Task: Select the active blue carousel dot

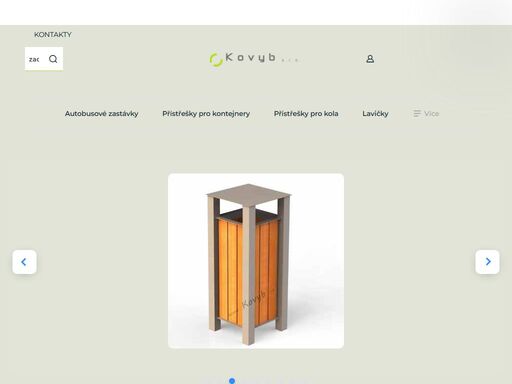Action: [x=232, y=381]
